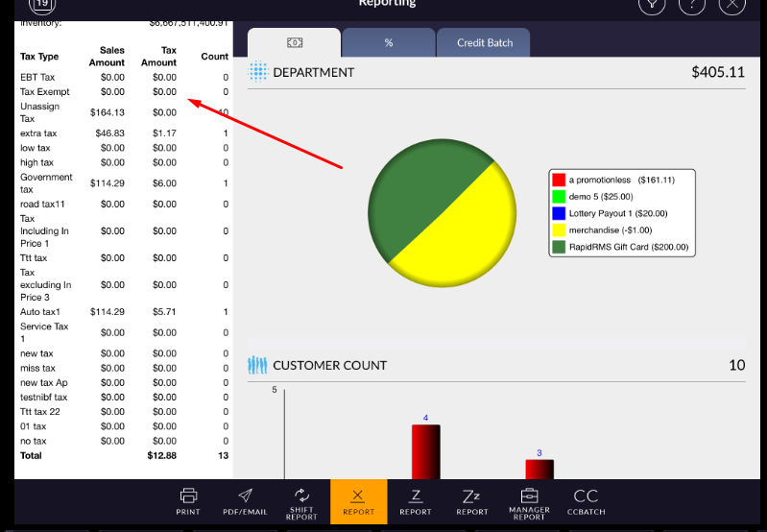Open the Credit Batch tab
The width and height of the screenshot is (767, 532).
(484, 43)
